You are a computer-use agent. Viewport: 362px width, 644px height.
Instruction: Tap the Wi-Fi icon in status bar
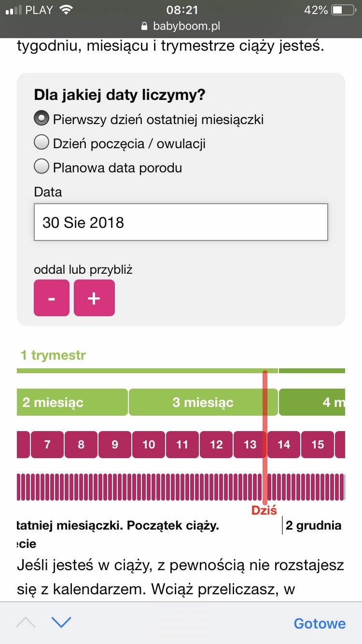coord(65,10)
